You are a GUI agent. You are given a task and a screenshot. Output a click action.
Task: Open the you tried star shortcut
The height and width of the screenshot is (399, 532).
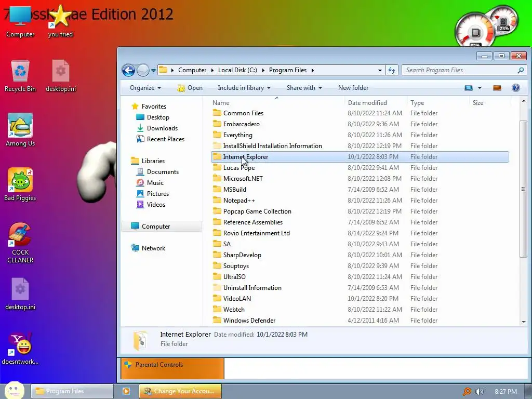click(60, 20)
